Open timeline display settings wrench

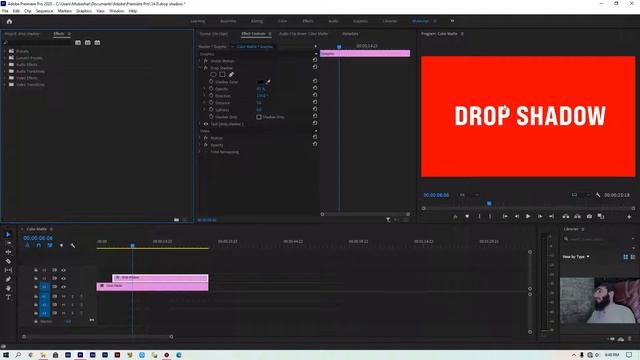(x=73, y=245)
